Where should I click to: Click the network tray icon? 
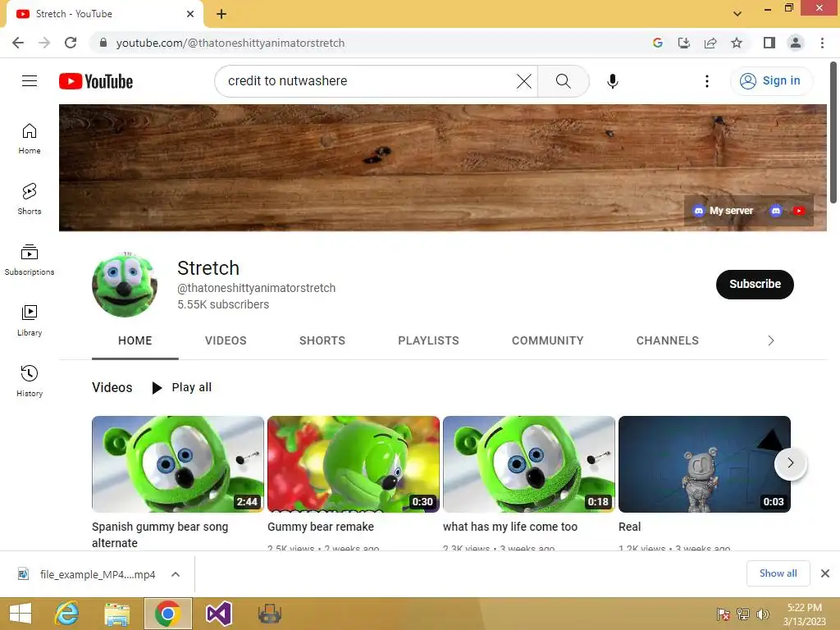click(742, 614)
